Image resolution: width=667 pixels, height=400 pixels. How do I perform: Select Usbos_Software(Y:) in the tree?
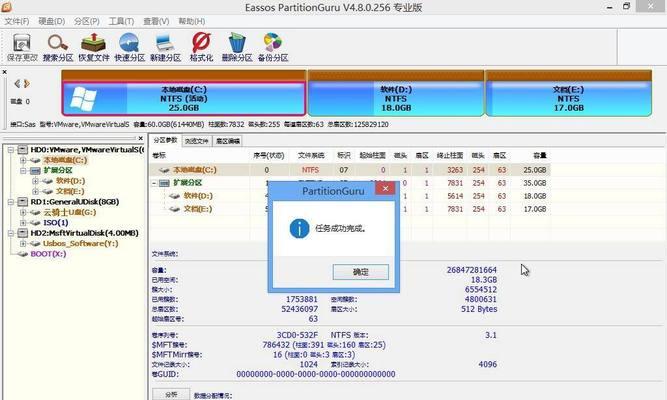point(80,243)
